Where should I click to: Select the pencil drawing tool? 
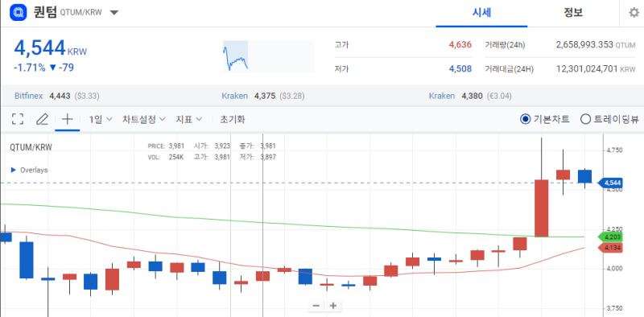pos(42,120)
